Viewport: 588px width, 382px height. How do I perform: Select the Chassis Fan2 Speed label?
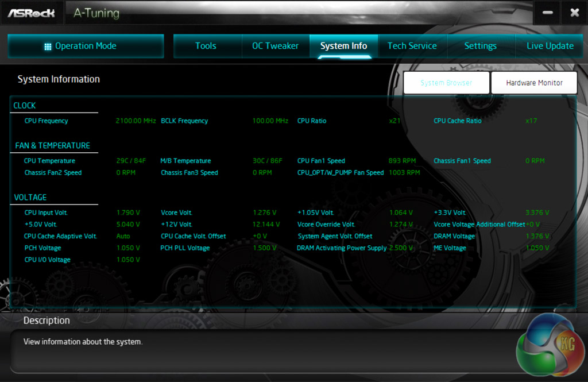pos(53,172)
